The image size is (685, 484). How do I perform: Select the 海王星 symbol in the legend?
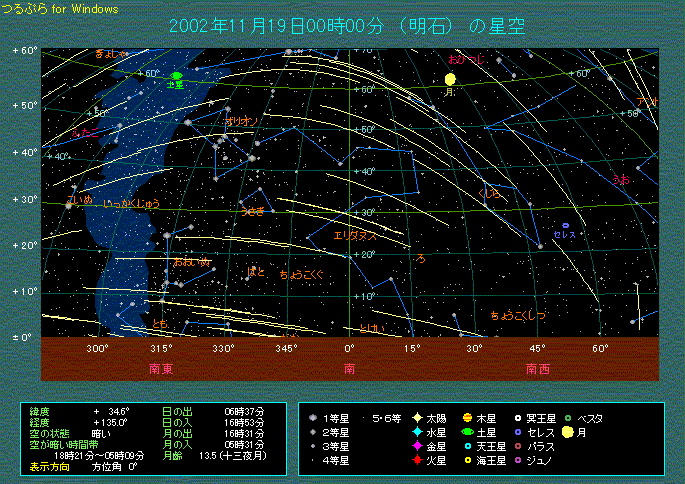click(x=467, y=460)
